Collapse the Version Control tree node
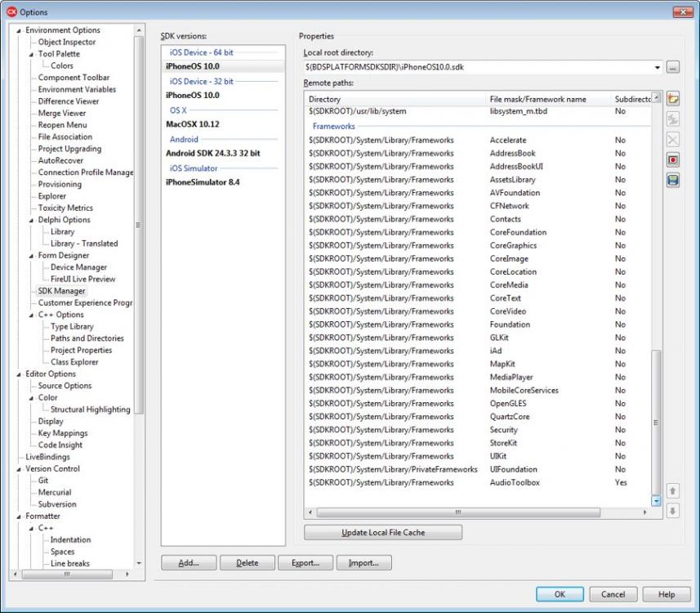Viewport: 700px width, 613px height. (x=19, y=469)
